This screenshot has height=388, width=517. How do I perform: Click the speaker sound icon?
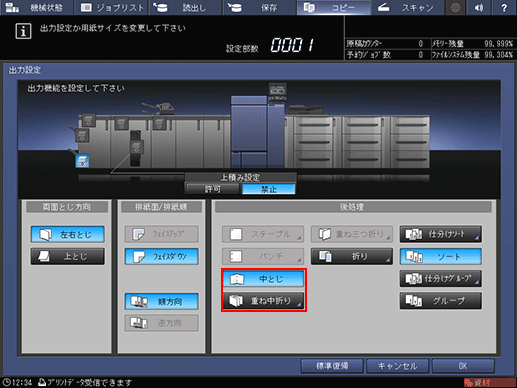click(479, 7)
